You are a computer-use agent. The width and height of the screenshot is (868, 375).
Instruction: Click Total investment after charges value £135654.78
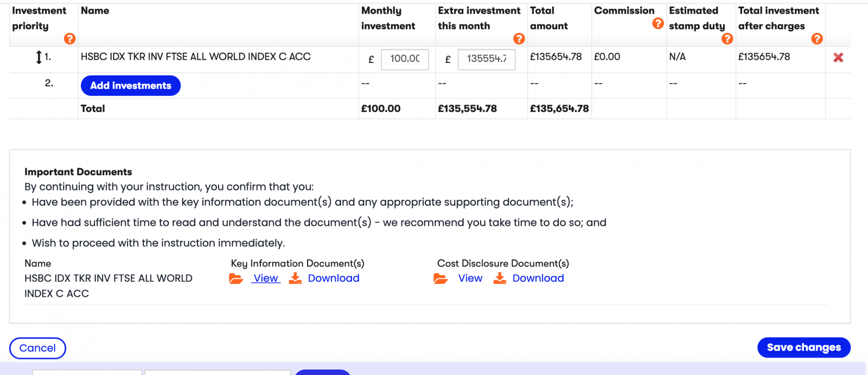click(764, 56)
